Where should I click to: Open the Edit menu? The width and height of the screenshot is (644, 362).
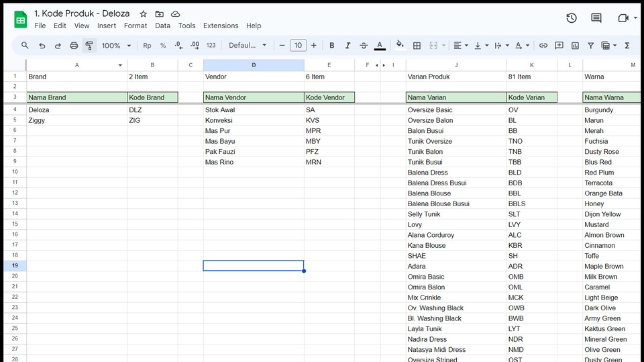(x=60, y=26)
